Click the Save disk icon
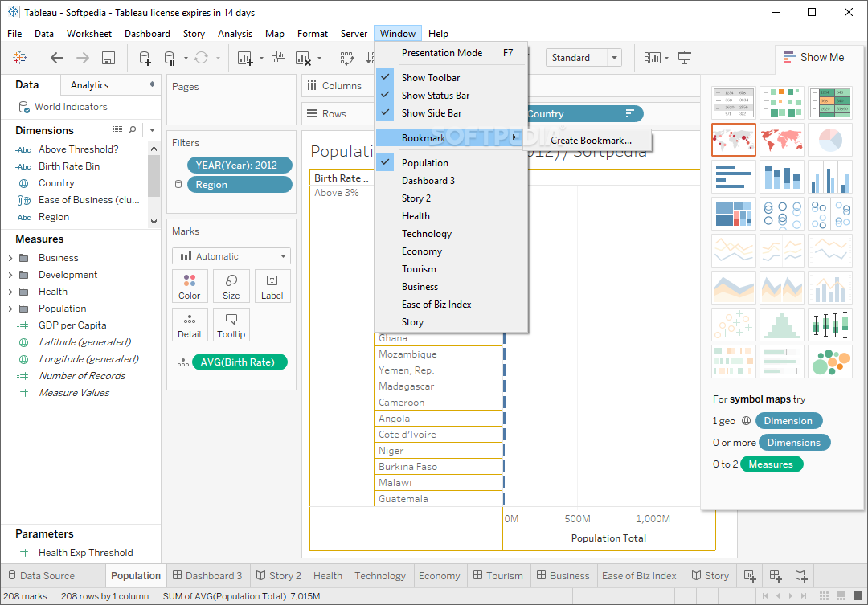 point(108,58)
